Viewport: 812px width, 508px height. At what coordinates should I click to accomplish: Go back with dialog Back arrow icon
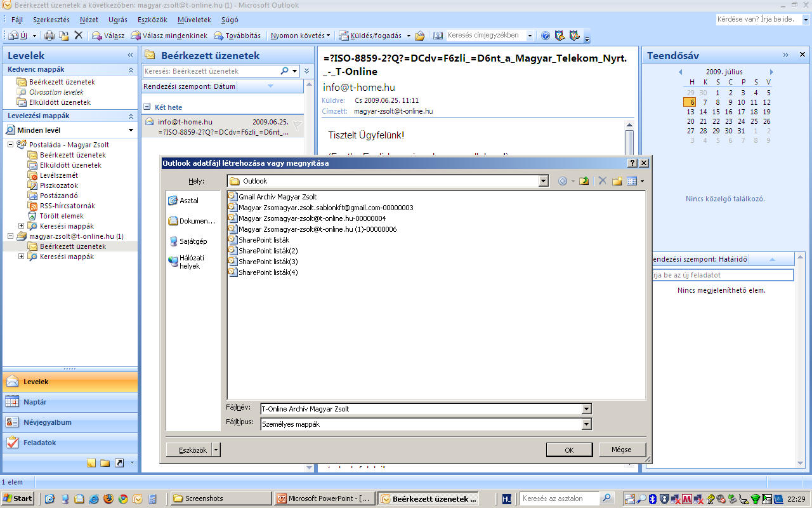click(562, 181)
